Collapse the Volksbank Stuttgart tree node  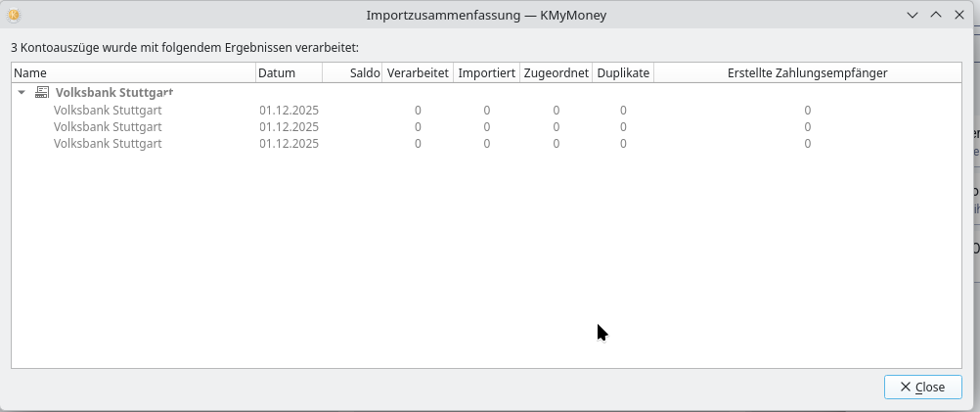pos(22,92)
